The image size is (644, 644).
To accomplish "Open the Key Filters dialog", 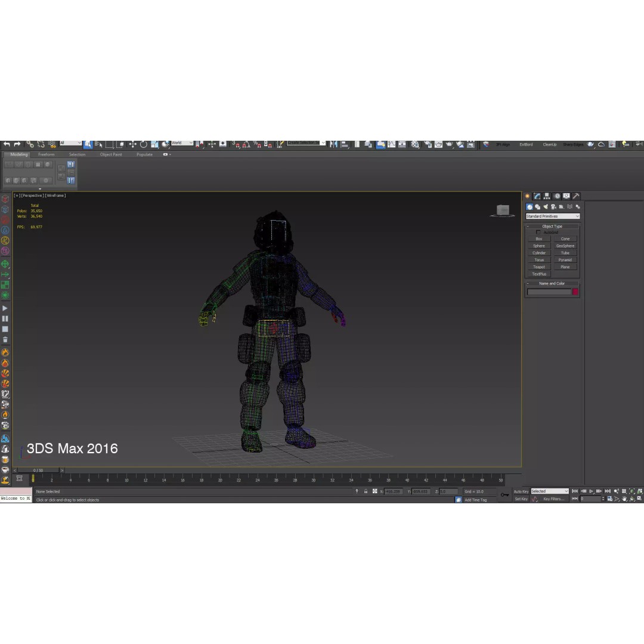I will point(553,499).
